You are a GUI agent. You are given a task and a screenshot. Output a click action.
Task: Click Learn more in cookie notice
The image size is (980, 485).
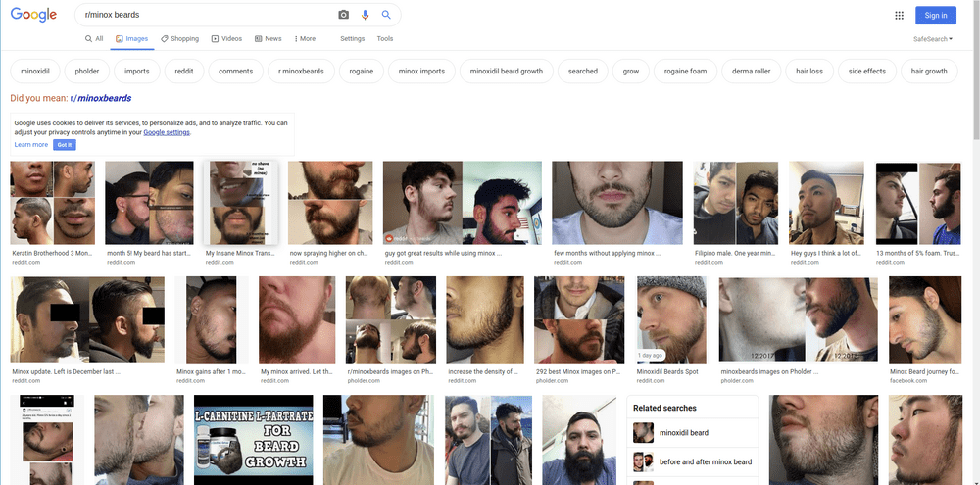point(31,145)
